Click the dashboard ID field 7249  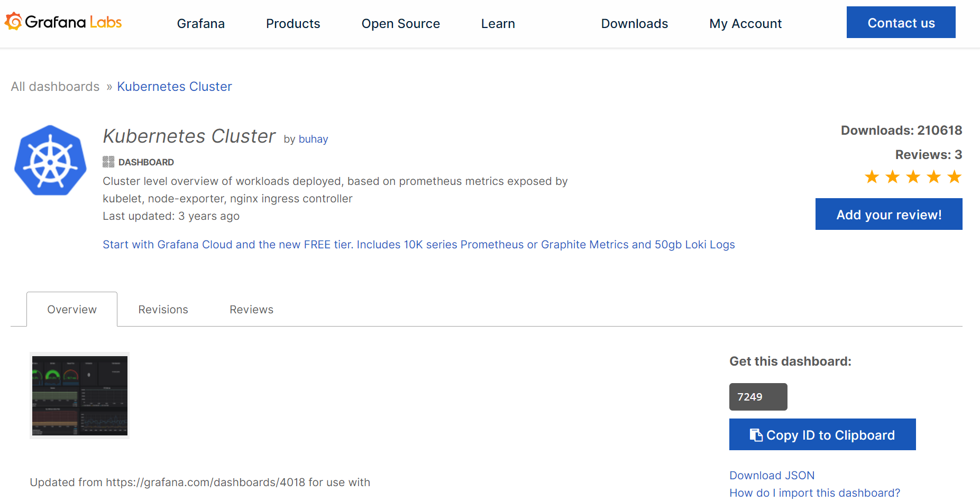coord(758,397)
